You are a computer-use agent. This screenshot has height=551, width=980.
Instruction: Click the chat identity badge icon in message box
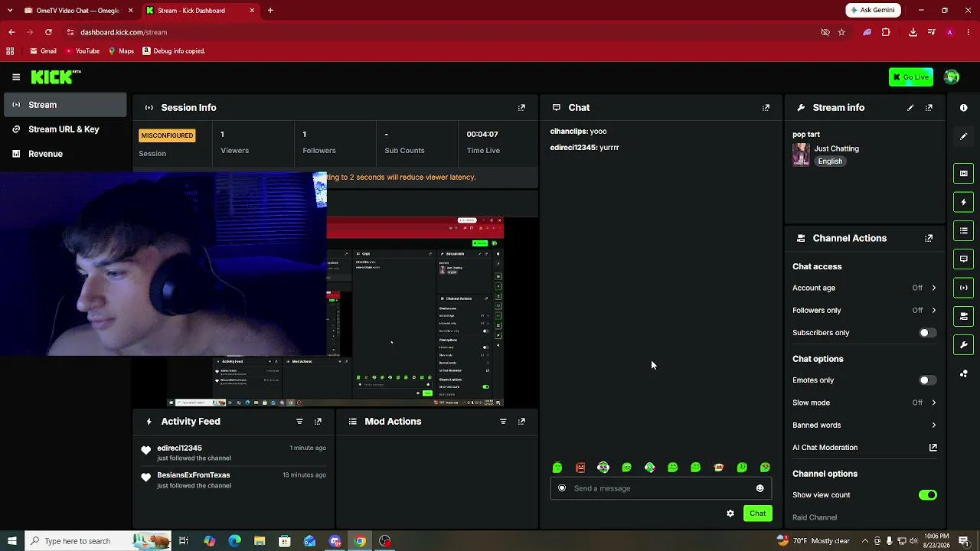coord(562,488)
